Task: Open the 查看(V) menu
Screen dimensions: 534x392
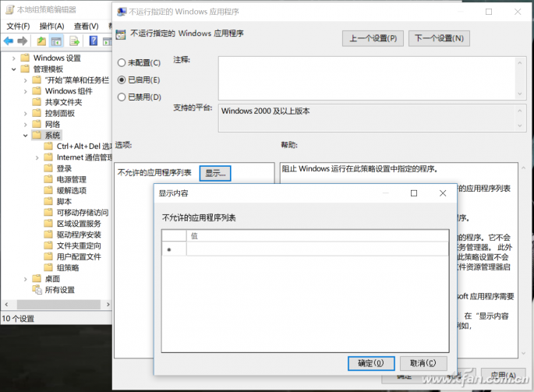Action: [x=87, y=26]
